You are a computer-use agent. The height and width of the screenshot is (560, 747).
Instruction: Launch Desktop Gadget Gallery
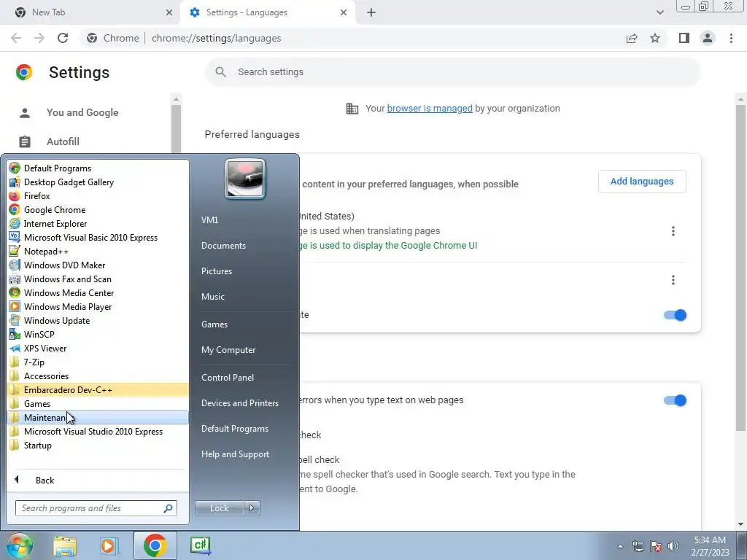point(98,182)
